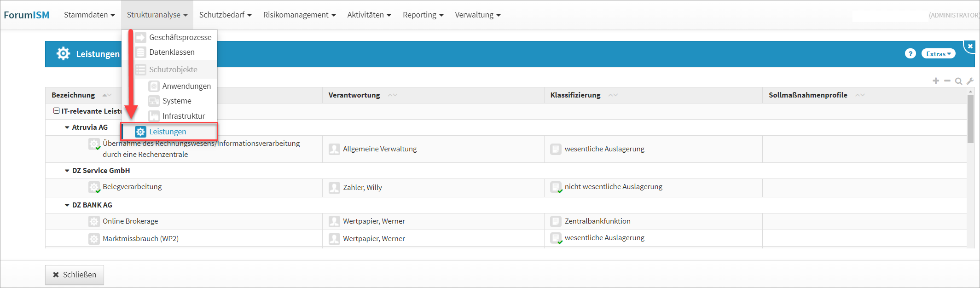Click the classification icon beside Zentralbankfunktion
Image resolution: width=980 pixels, height=288 pixels.
(x=556, y=221)
